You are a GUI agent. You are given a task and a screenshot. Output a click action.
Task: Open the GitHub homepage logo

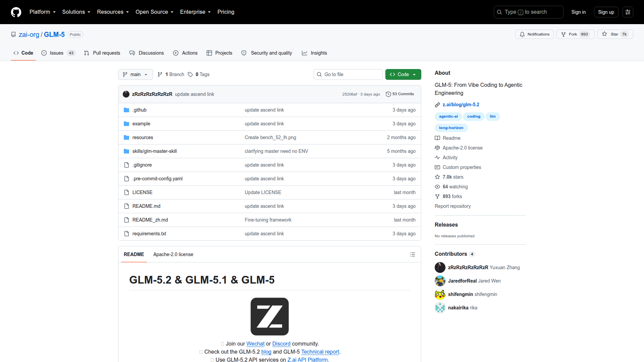pyautogui.click(x=16, y=12)
